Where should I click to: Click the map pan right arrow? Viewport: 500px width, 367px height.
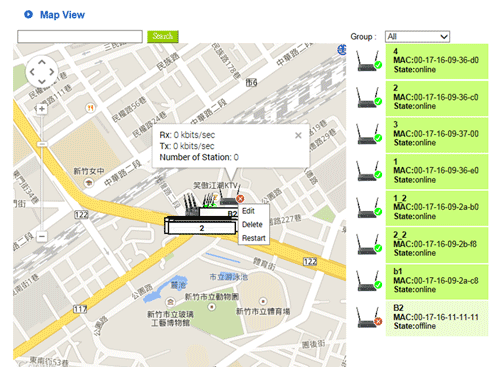[52, 72]
